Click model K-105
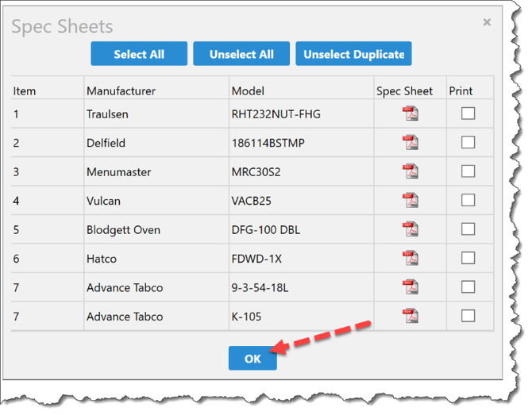 [246, 317]
